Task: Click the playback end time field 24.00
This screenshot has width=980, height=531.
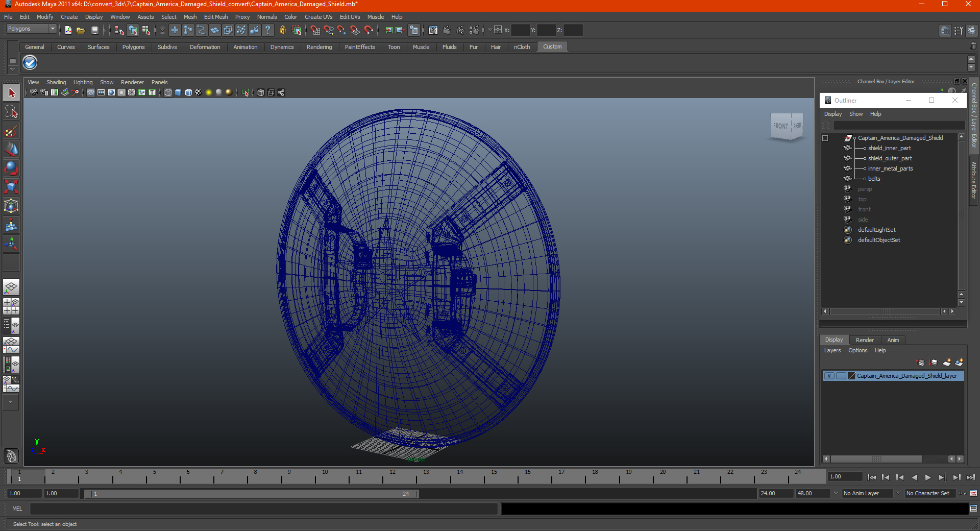Action: [x=775, y=493]
